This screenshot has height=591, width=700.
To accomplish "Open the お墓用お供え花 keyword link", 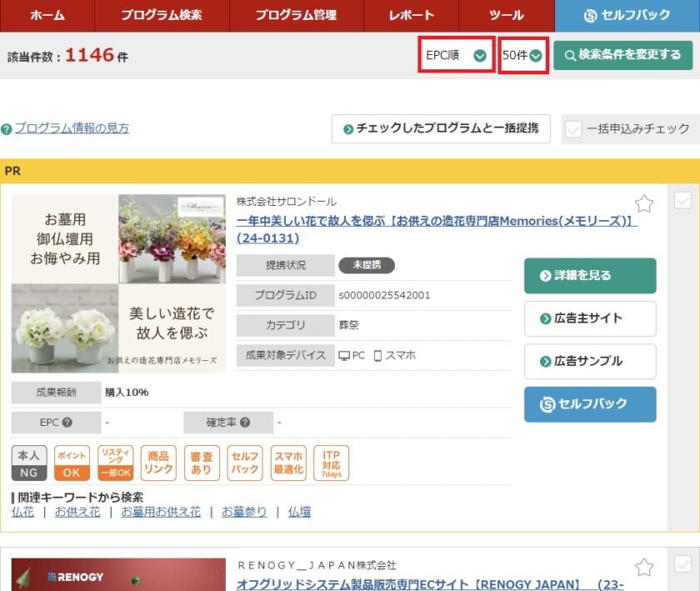I will click(x=161, y=512).
